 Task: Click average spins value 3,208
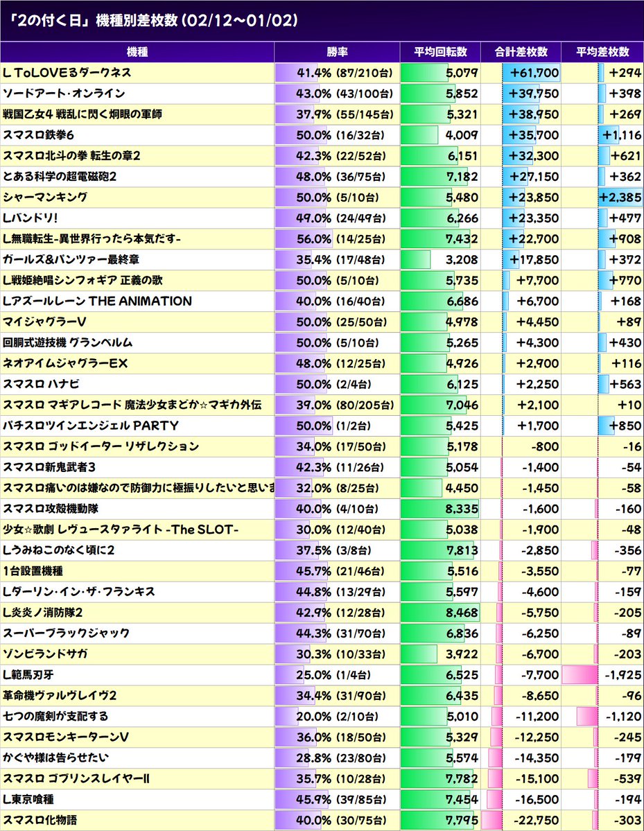[x=462, y=260]
